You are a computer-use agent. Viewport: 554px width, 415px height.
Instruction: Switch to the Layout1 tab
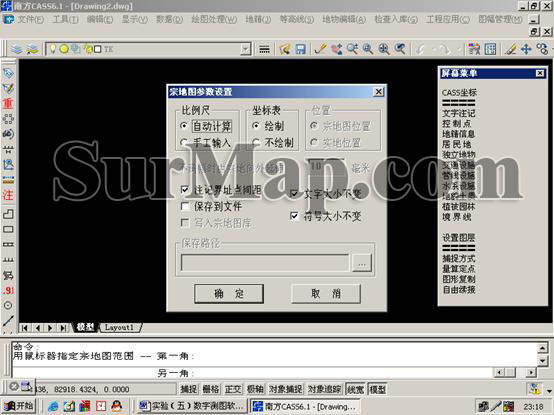click(119, 328)
